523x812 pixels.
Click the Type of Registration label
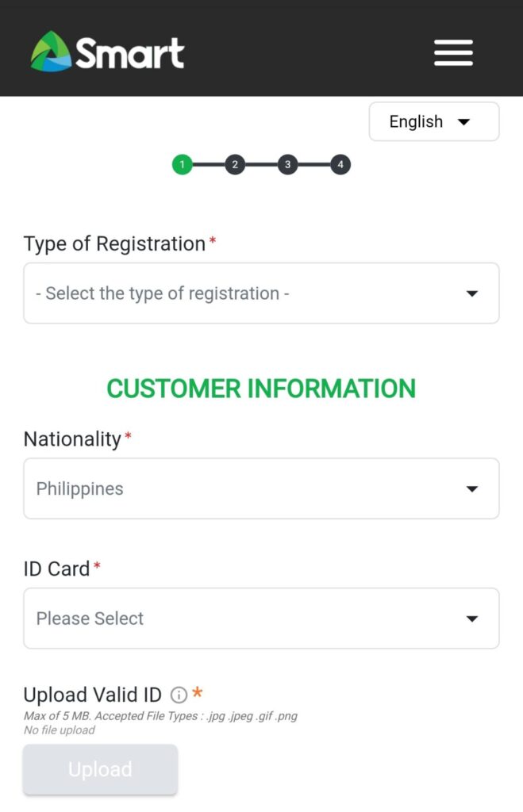(114, 244)
